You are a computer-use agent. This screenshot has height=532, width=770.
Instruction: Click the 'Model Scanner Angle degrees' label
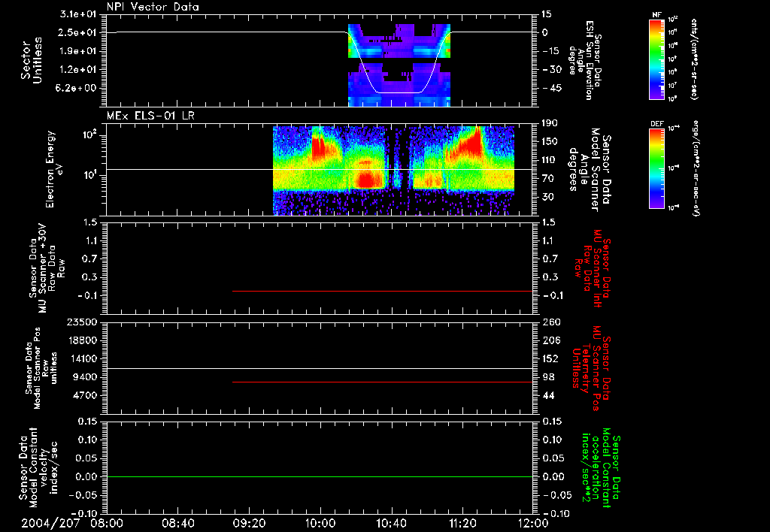592,170
